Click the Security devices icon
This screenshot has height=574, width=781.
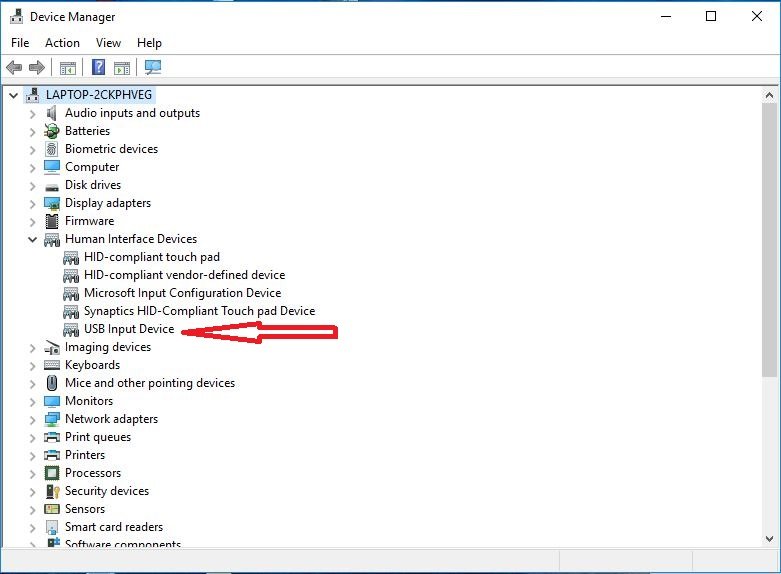[52, 491]
